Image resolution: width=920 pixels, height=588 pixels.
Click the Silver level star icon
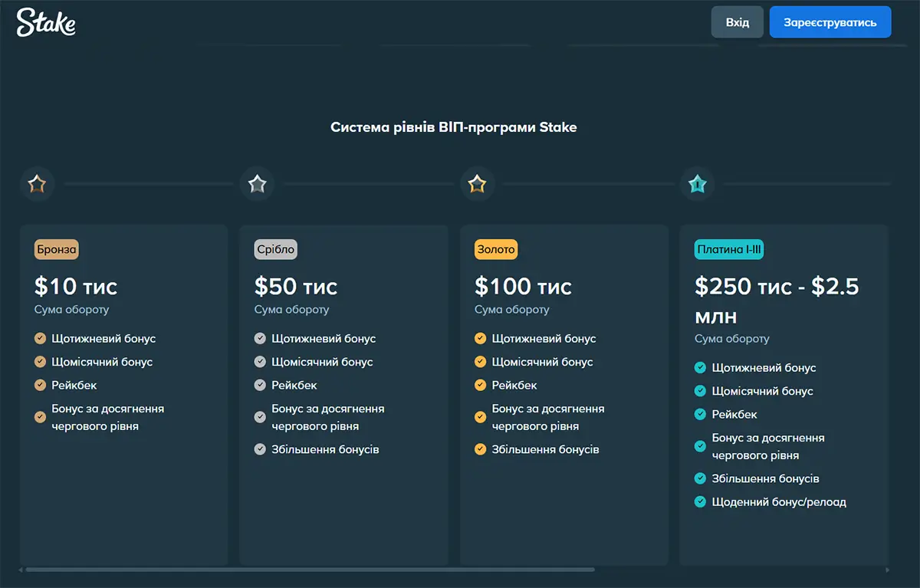[x=257, y=184]
